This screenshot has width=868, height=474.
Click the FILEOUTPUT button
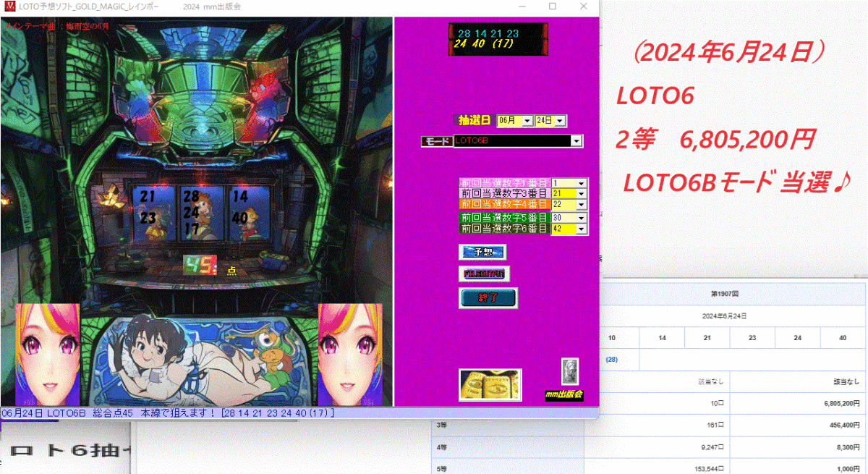483,274
